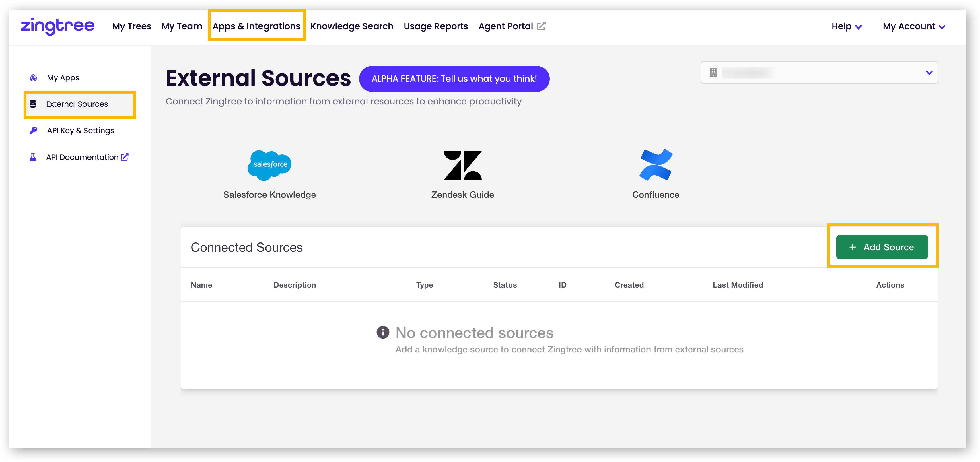The height and width of the screenshot is (462, 980).
Task: Open the organization selector dropdown
Action: click(x=819, y=72)
